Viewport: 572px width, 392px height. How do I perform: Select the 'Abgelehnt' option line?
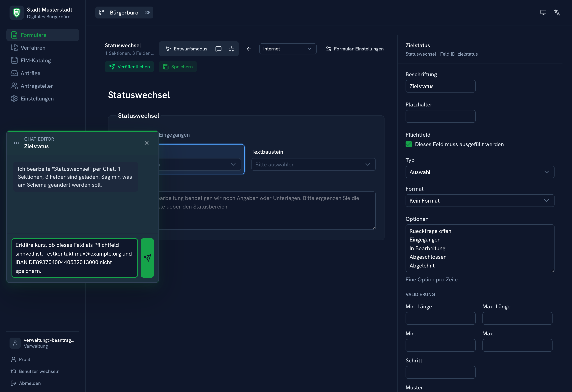coord(422,266)
